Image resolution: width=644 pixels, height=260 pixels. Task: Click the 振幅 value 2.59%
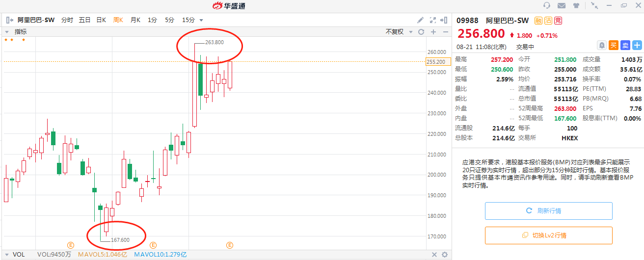click(x=505, y=79)
